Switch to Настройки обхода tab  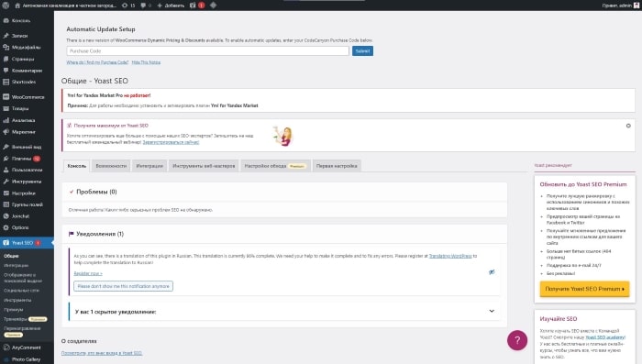275,166
